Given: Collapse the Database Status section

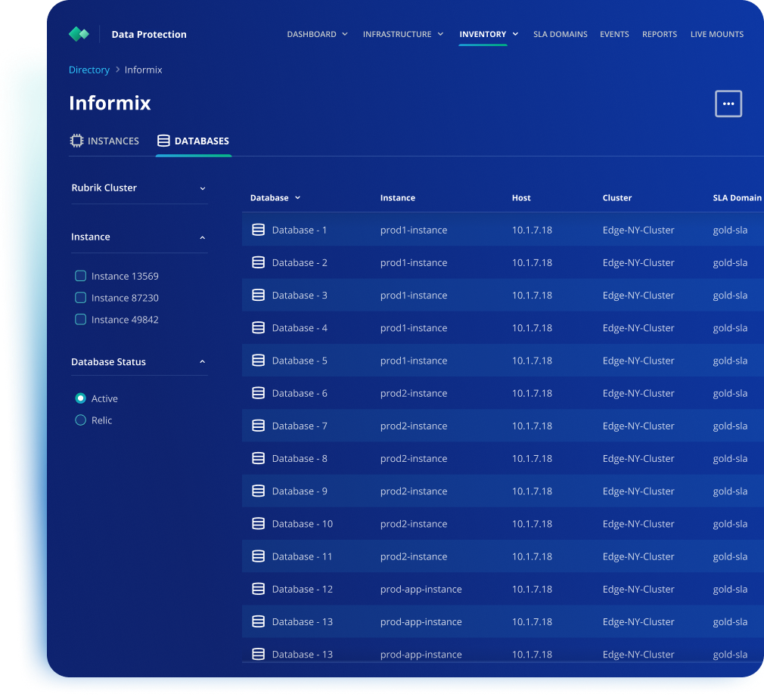Looking at the screenshot, I should click(202, 361).
